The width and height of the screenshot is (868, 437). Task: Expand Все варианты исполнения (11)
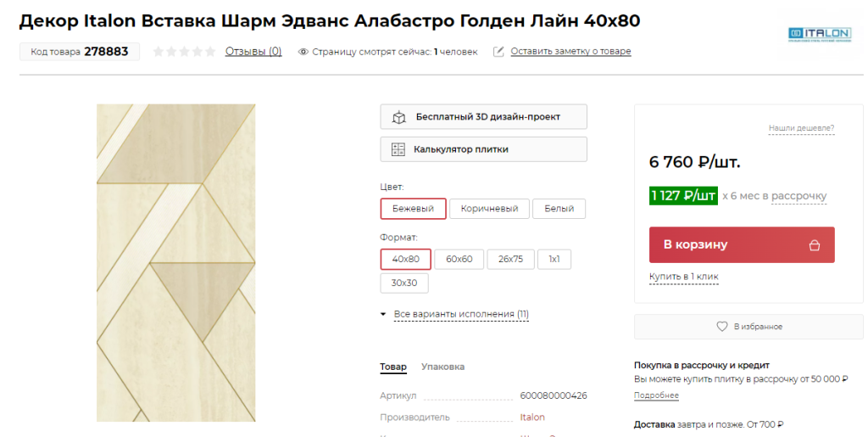(461, 314)
